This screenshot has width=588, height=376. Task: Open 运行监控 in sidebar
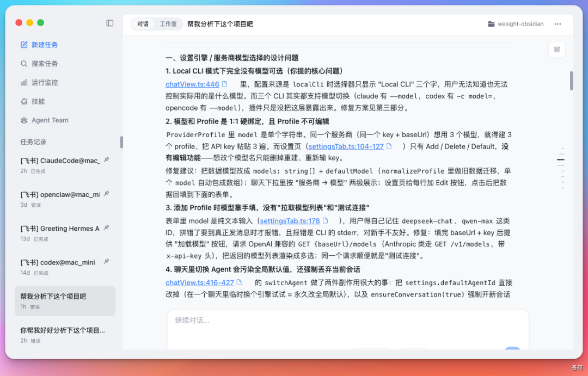point(45,83)
